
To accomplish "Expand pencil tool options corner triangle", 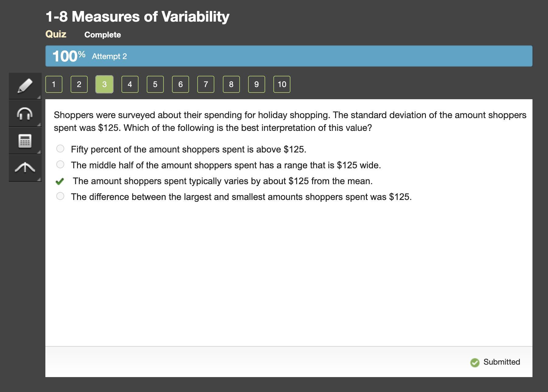I will 39,97.
